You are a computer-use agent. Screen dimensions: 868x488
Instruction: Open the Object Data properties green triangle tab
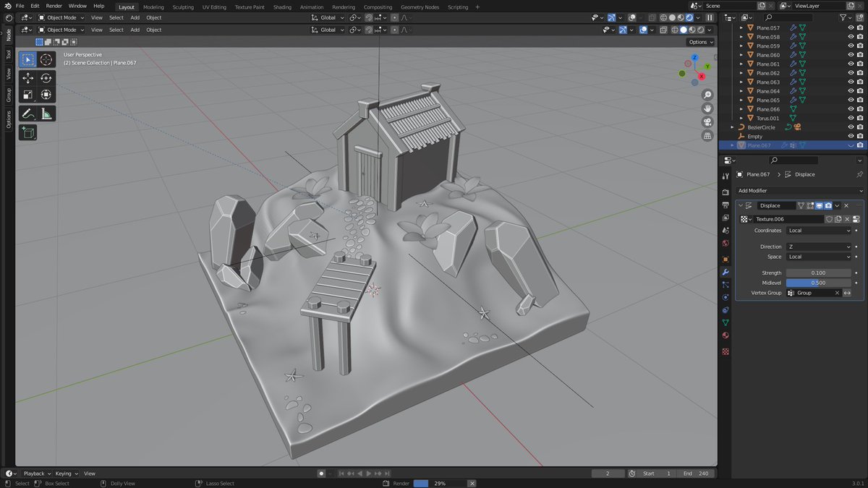tap(726, 322)
